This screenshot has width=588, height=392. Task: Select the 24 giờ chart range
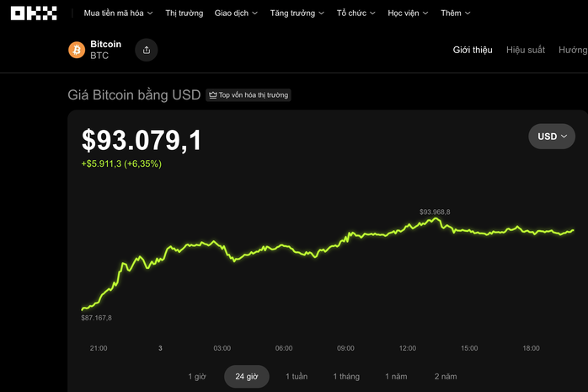246,376
